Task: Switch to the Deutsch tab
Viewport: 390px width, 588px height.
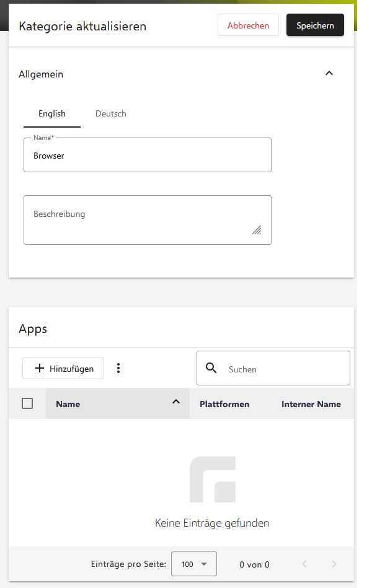Action: [x=111, y=114]
